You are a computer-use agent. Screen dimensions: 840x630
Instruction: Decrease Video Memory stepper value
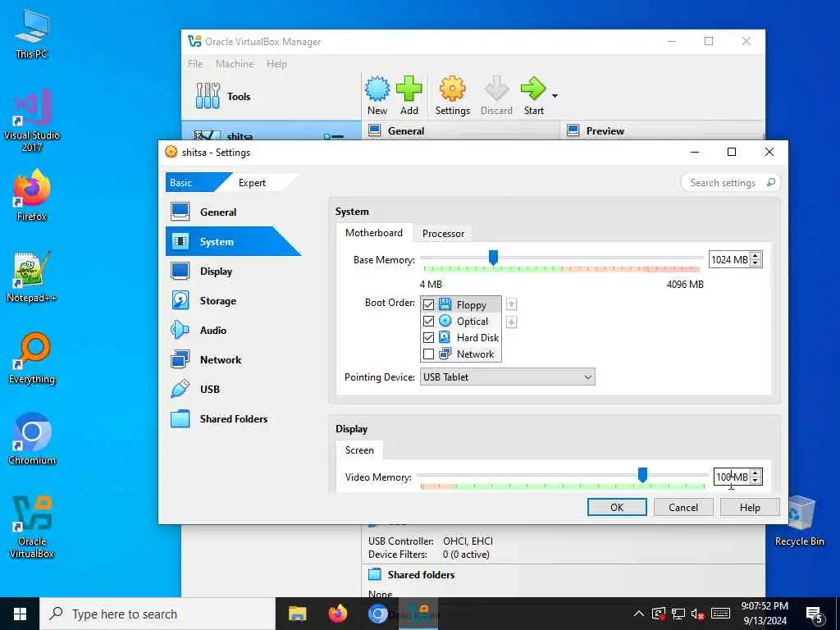pyautogui.click(x=756, y=480)
